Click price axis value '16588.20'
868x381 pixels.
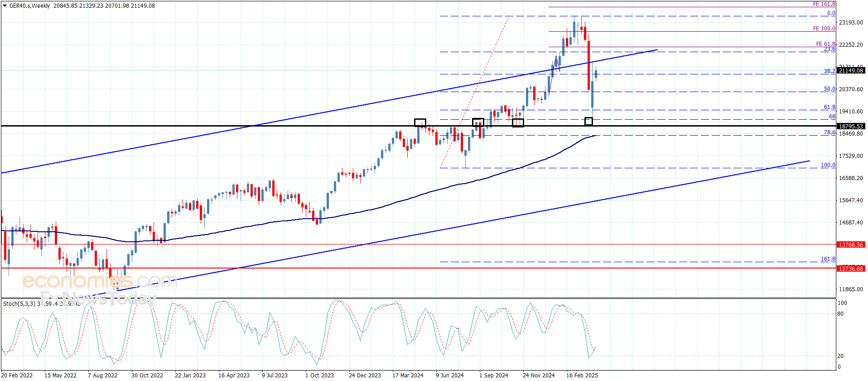[x=851, y=178]
